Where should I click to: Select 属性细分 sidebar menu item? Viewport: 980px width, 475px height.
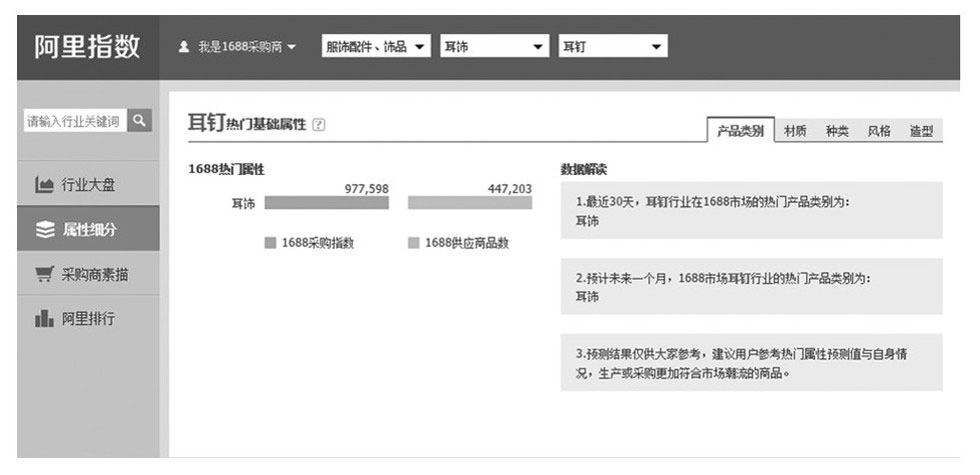pyautogui.click(x=88, y=229)
